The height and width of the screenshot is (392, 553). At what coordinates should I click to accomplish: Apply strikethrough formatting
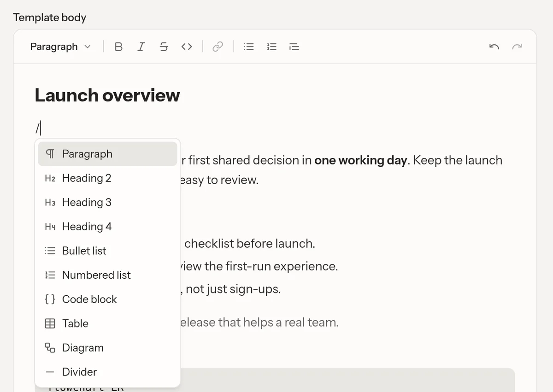pyautogui.click(x=164, y=47)
